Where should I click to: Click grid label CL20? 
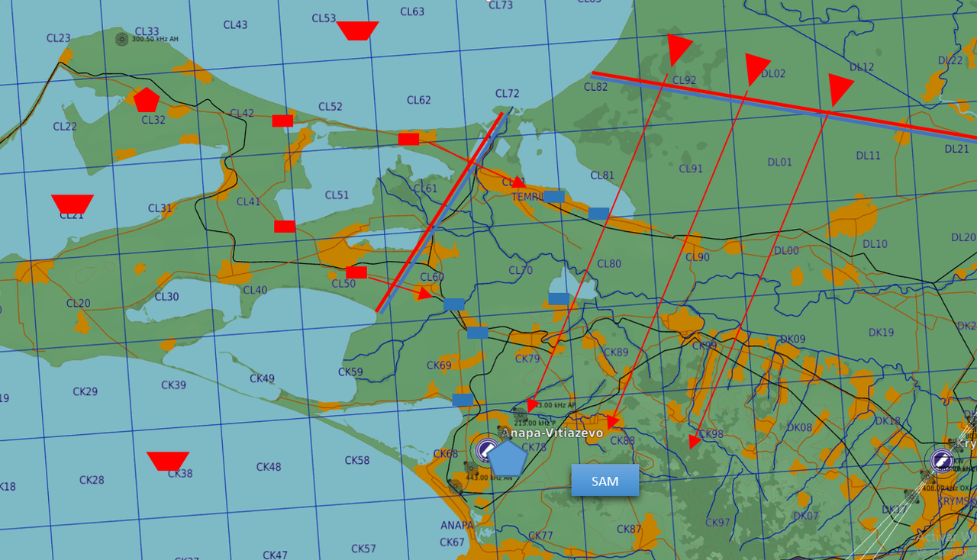pyautogui.click(x=78, y=303)
